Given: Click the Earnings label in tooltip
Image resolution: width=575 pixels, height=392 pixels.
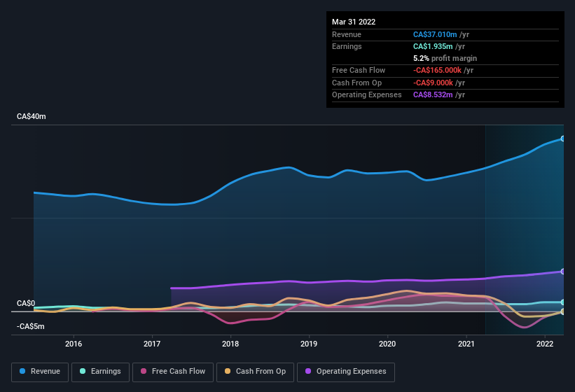Looking at the screenshot, I should [347, 46].
